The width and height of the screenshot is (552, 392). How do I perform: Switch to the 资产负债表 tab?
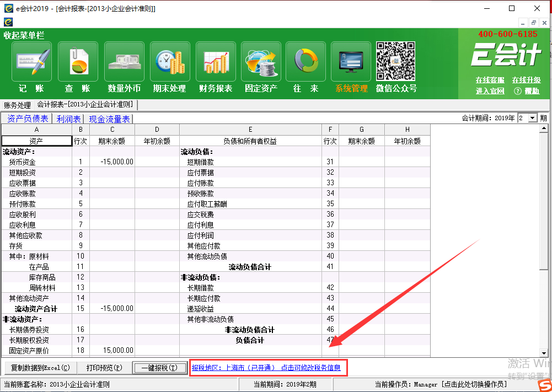pyautogui.click(x=28, y=119)
